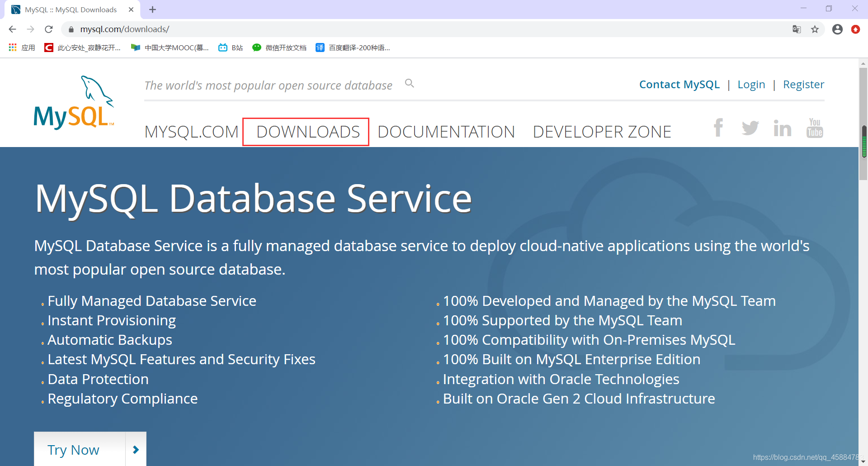Screen dimensions: 868x466
Task: Open Contact MySQL link
Action: (x=679, y=85)
